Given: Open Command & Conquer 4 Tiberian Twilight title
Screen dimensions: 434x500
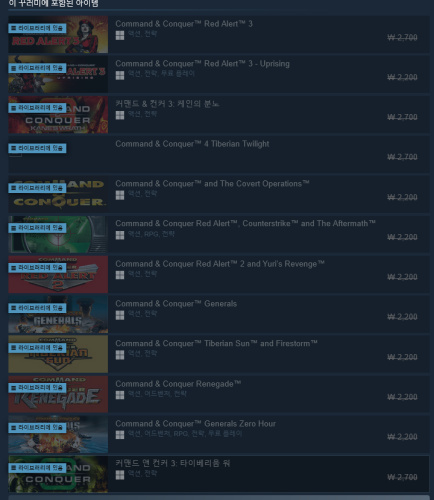Looking at the screenshot, I should (x=192, y=144).
